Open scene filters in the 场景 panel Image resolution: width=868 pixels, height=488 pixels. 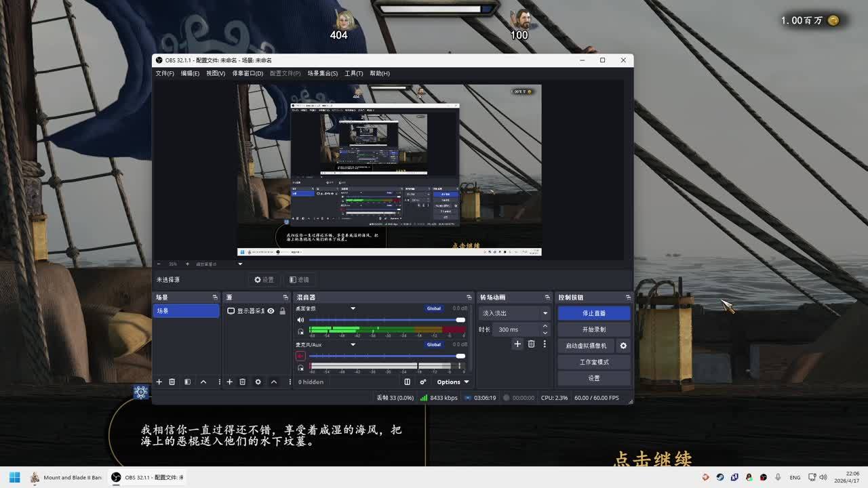point(187,382)
